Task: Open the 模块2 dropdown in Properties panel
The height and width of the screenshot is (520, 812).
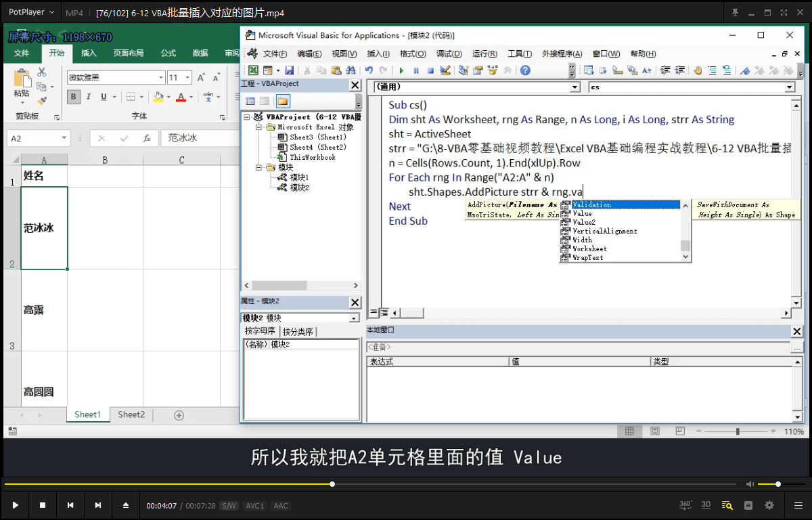Action: 354,318
